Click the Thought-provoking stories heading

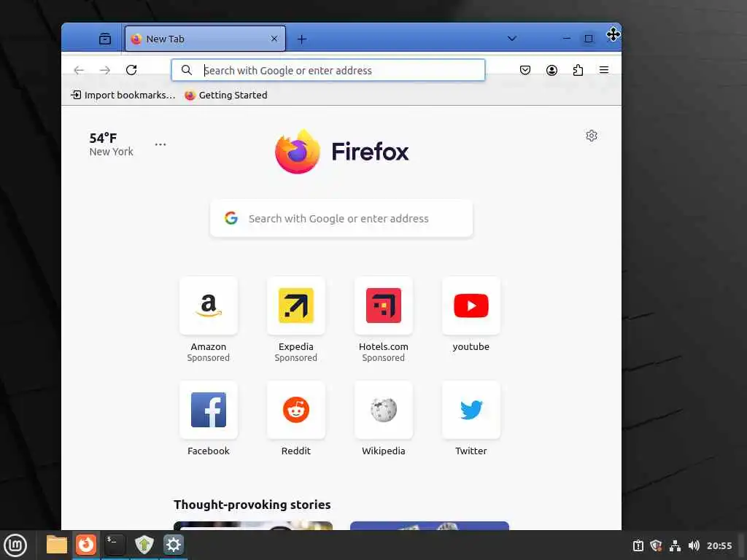coord(252,505)
